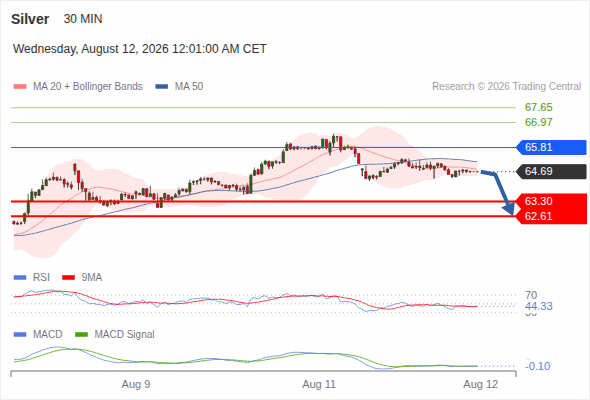The height and width of the screenshot is (400, 590).
Task: Toggle the MA 20 + Bollinger Bands legend label
Action: (88, 87)
